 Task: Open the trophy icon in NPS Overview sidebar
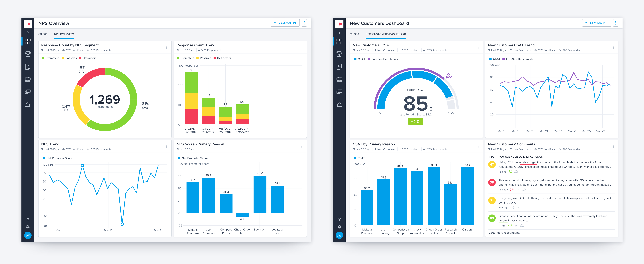tap(28, 54)
